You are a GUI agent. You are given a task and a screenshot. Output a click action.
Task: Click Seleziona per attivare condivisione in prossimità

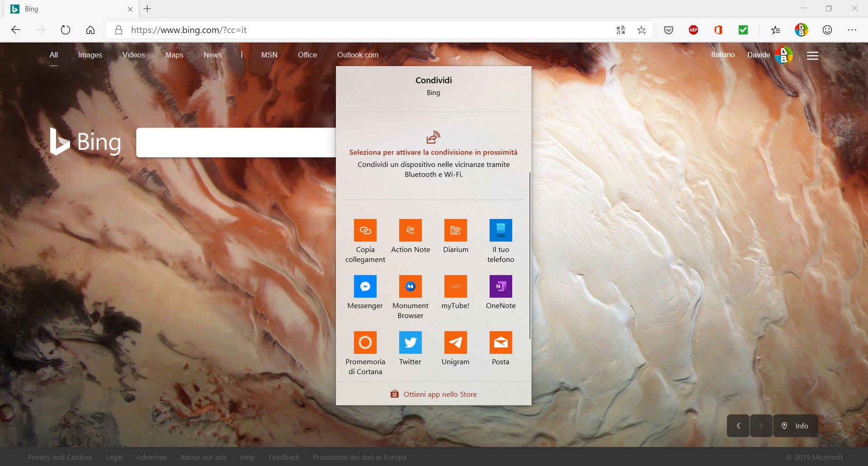[x=434, y=152]
